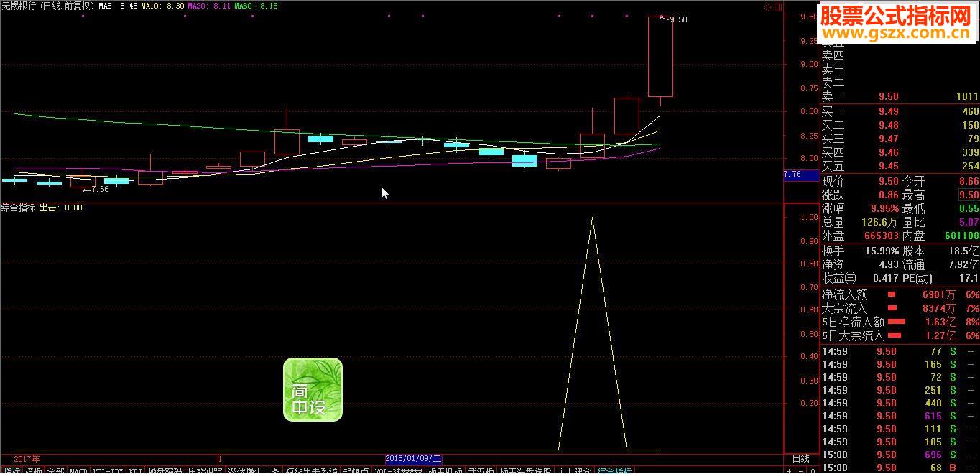Switch to the MACD indicator tab

(78, 471)
